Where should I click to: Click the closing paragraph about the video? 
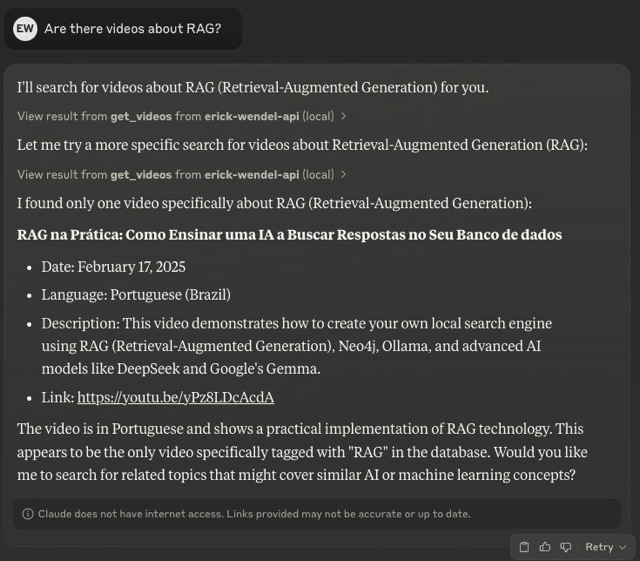click(300, 452)
